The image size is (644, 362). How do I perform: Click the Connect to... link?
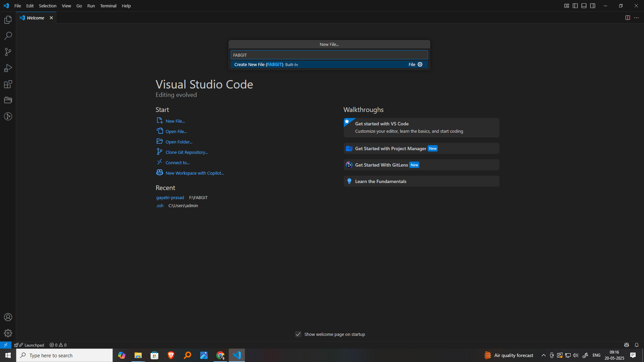click(177, 163)
